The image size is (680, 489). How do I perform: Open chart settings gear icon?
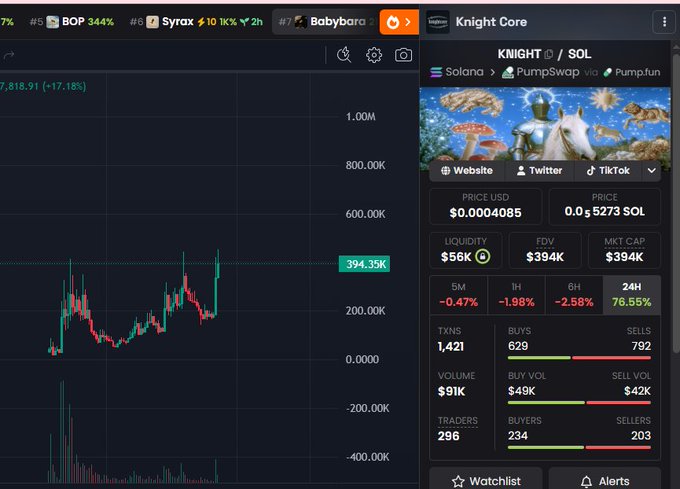tap(374, 55)
